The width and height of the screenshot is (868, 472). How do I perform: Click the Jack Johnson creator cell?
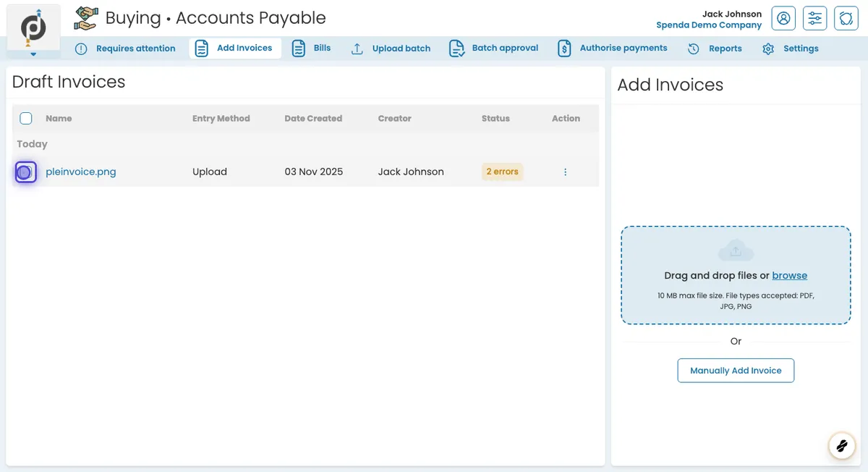pyautogui.click(x=411, y=172)
